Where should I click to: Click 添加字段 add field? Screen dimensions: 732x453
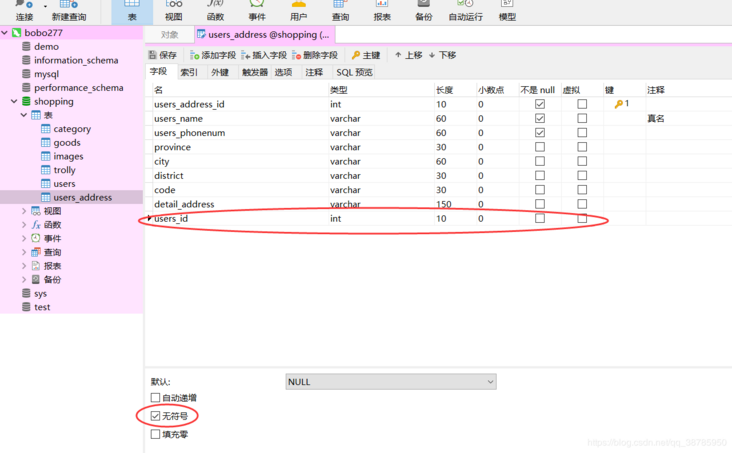213,55
